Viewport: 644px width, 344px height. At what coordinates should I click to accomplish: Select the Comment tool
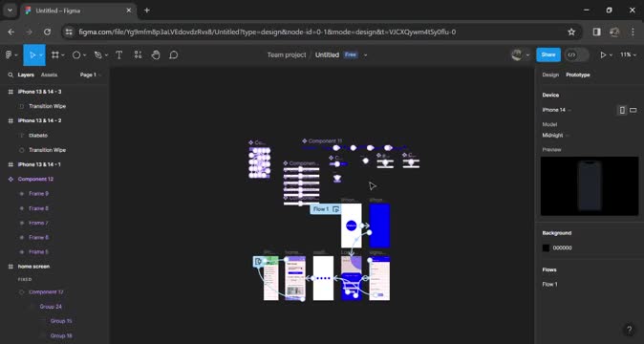(x=174, y=55)
